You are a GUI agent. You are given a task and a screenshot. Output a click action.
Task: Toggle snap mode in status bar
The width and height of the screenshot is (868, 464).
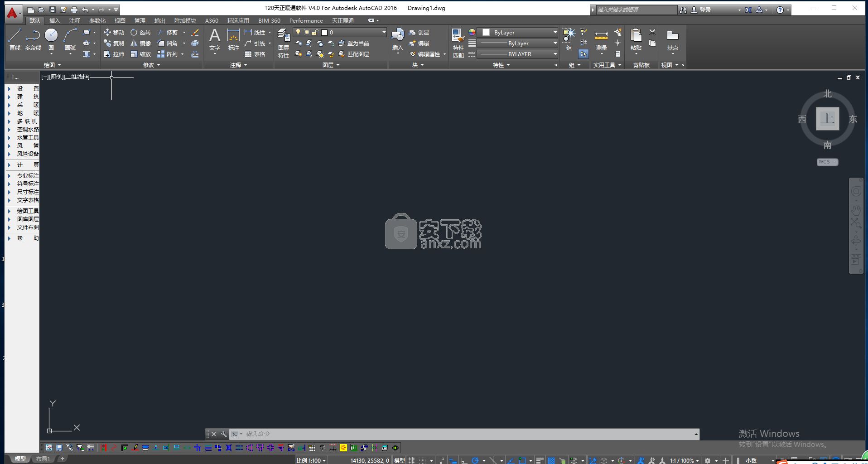(422, 460)
